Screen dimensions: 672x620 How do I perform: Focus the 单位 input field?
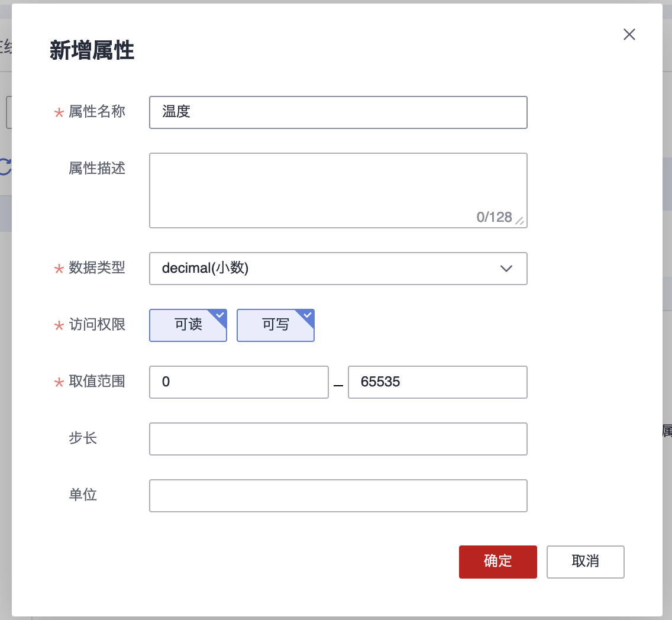(338, 496)
